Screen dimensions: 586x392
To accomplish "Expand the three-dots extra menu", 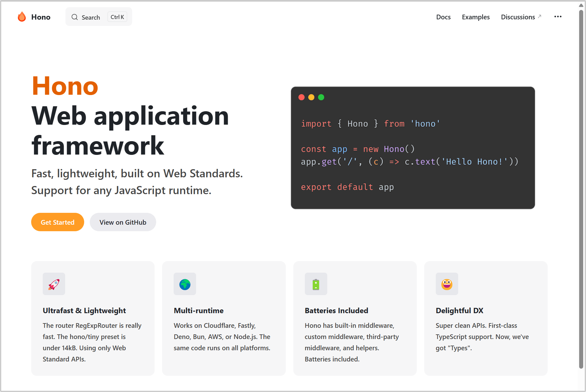I will [558, 17].
